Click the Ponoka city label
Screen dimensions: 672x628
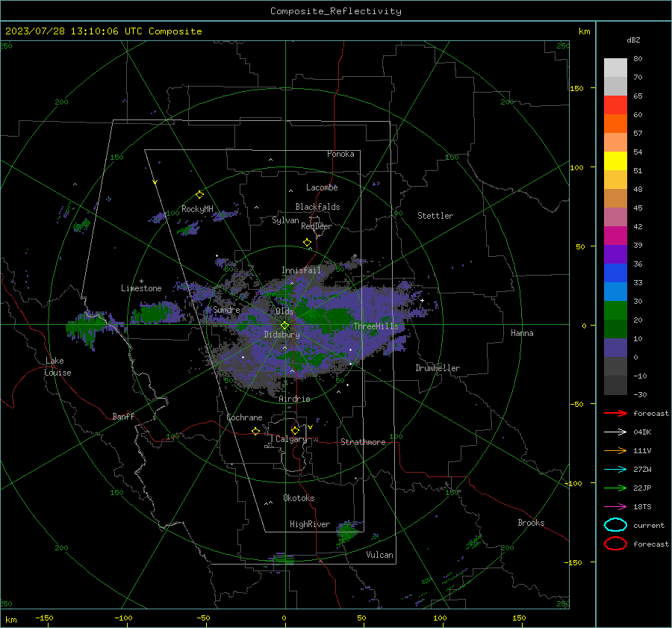(340, 154)
